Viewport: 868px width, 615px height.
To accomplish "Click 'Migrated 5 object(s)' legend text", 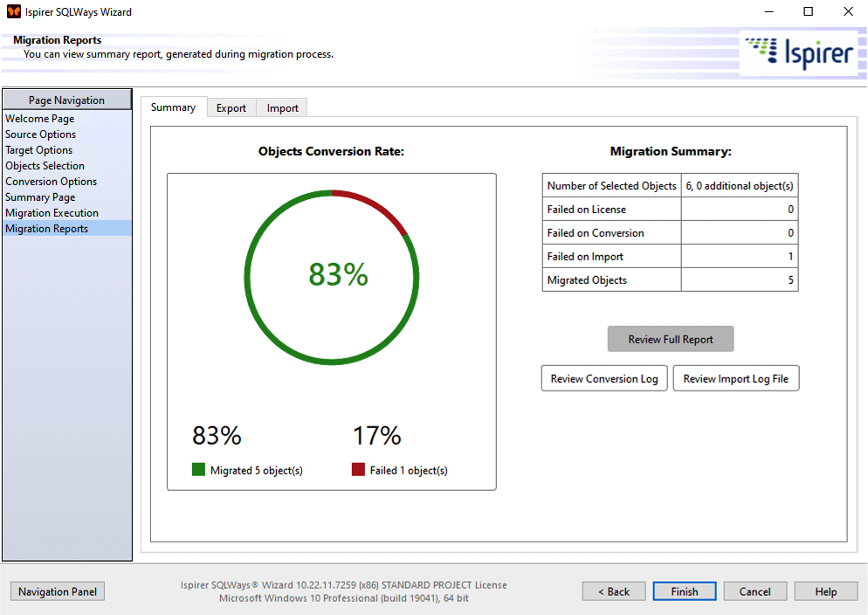I will pyautogui.click(x=257, y=471).
